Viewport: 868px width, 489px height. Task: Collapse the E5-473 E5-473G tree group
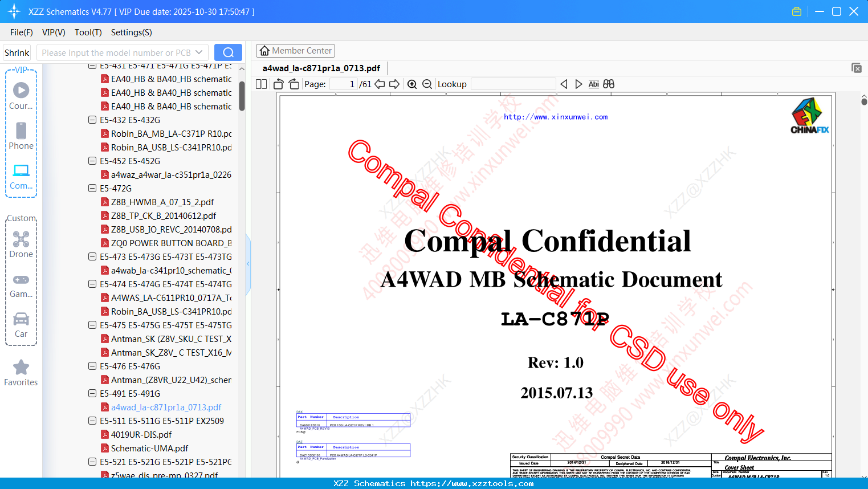pyautogui.click(x=92, y=256)
